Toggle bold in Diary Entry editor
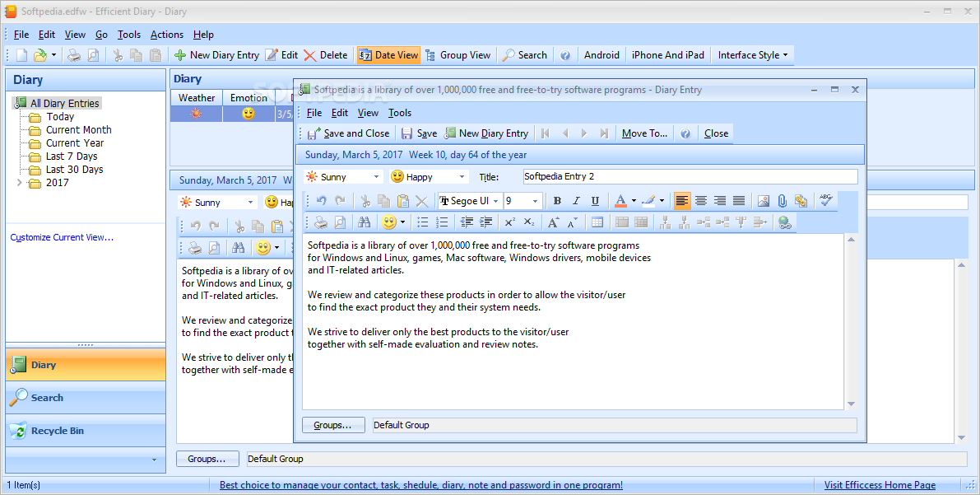This screenshot has width=980, height=495. point(557,201)
